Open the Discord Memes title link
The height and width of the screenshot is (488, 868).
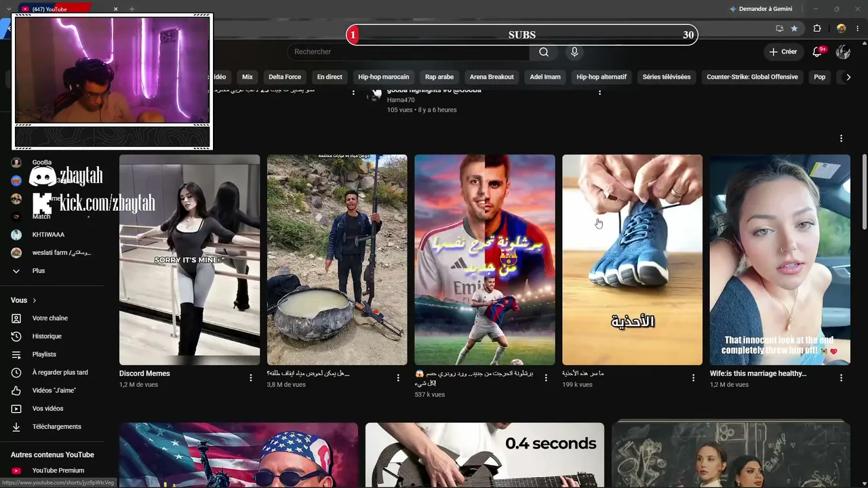point(144,373)
